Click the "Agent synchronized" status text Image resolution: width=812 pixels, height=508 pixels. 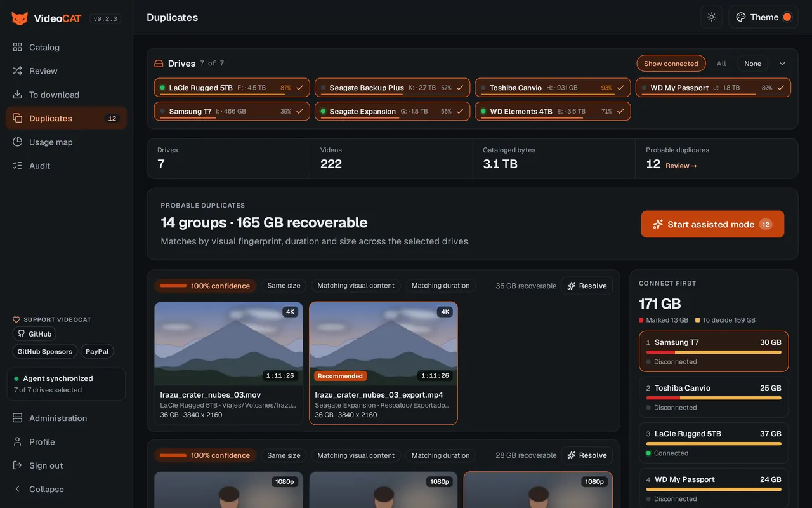[58, 378]
